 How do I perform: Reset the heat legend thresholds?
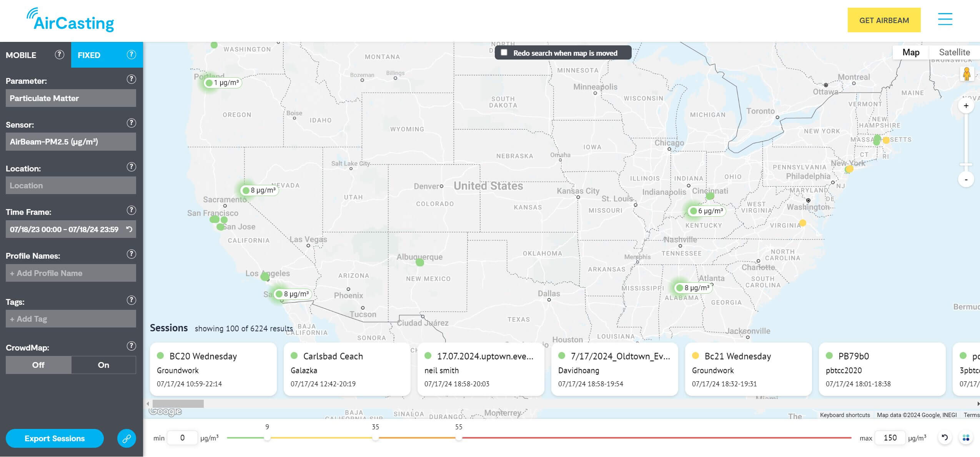click(945, 438)
